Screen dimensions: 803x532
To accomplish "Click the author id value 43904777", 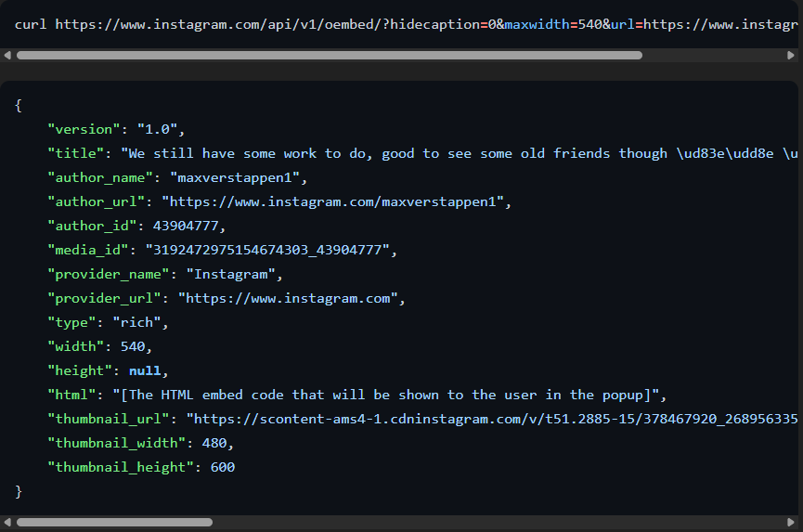I will pos(186,226).
